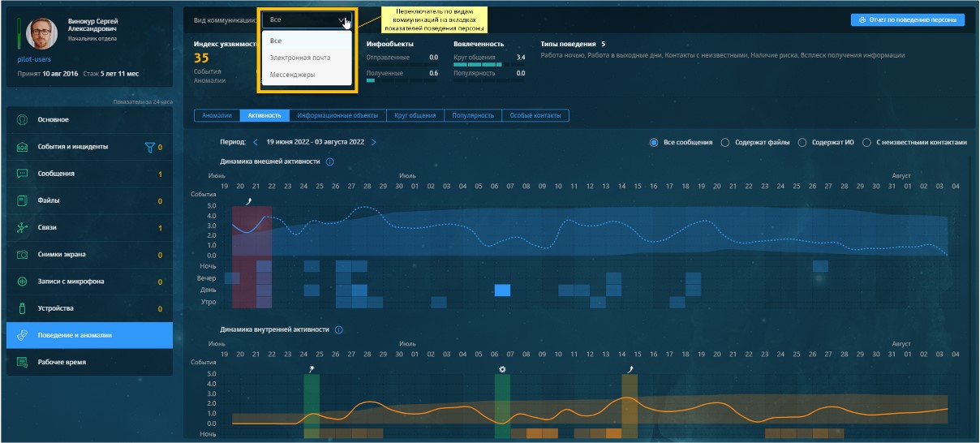Select the С неизвестными контактами radio button

pos(867,142)
